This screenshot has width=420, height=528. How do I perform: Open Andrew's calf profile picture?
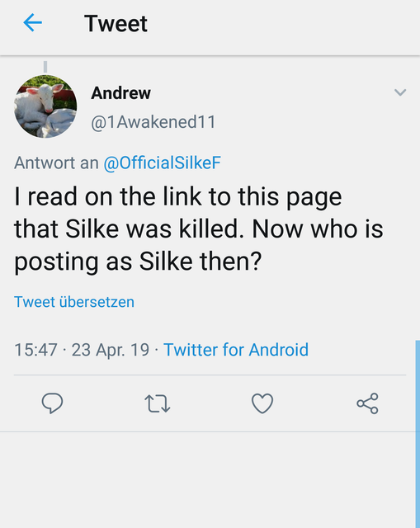point(45,106)
